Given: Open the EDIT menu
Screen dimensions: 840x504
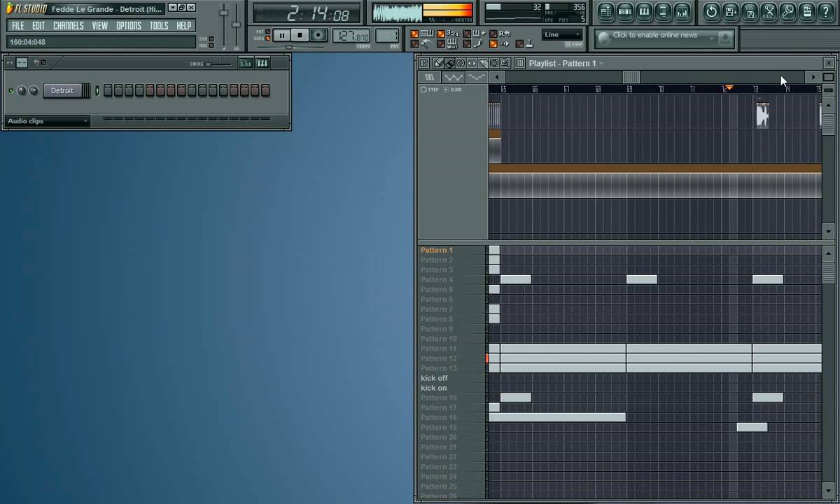Looking at the screenshot, I should 38,25.
